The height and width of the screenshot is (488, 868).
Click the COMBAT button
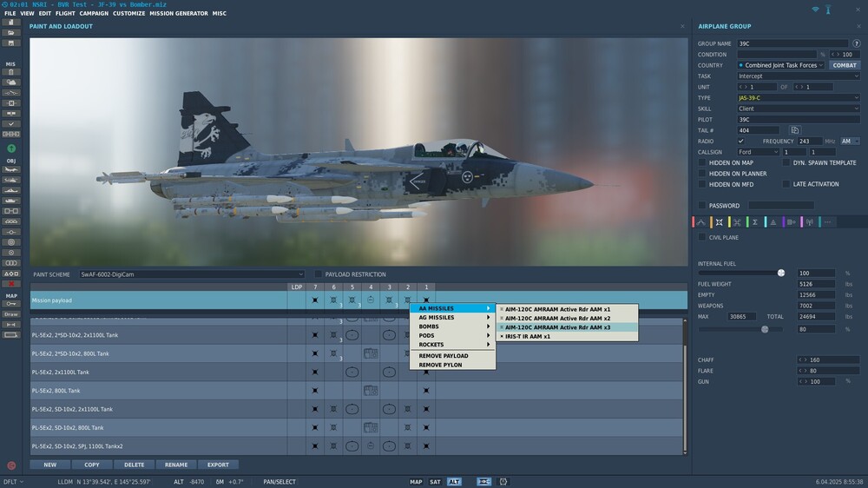[x=845, y=65]
